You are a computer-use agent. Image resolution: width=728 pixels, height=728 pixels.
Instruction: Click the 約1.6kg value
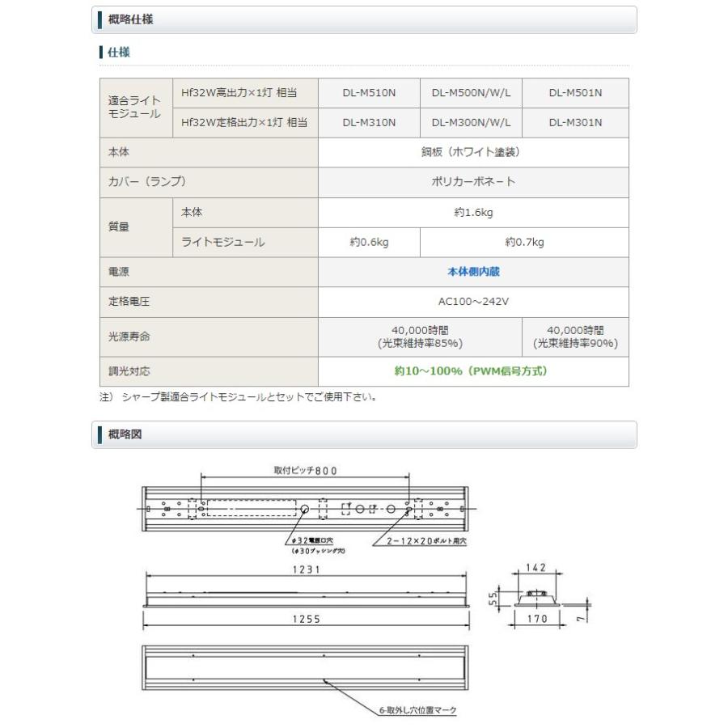click(473, 213)
